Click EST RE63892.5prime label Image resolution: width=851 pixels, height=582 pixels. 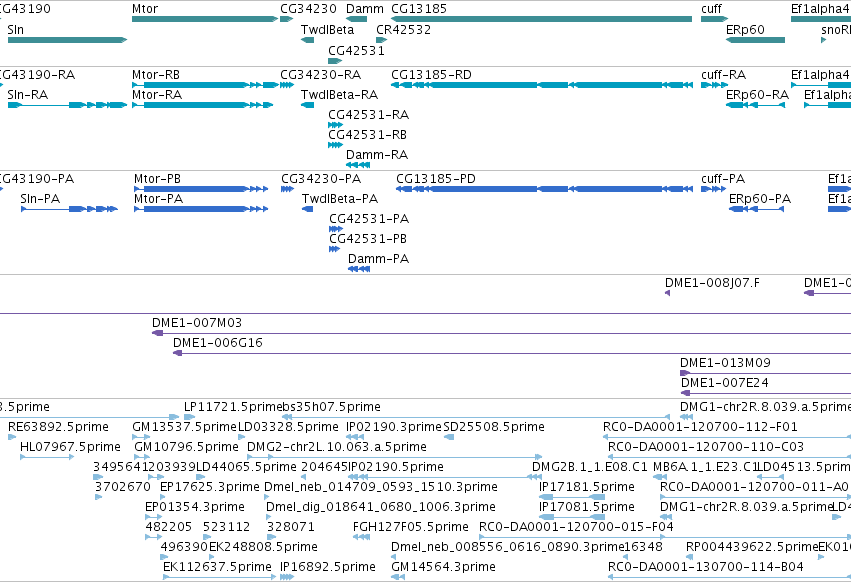58,427
